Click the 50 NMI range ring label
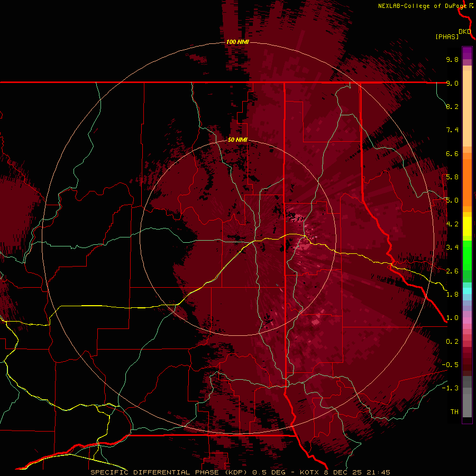This screenshot has width=476, height=476. pyautogui.click(x=237, y=140)
